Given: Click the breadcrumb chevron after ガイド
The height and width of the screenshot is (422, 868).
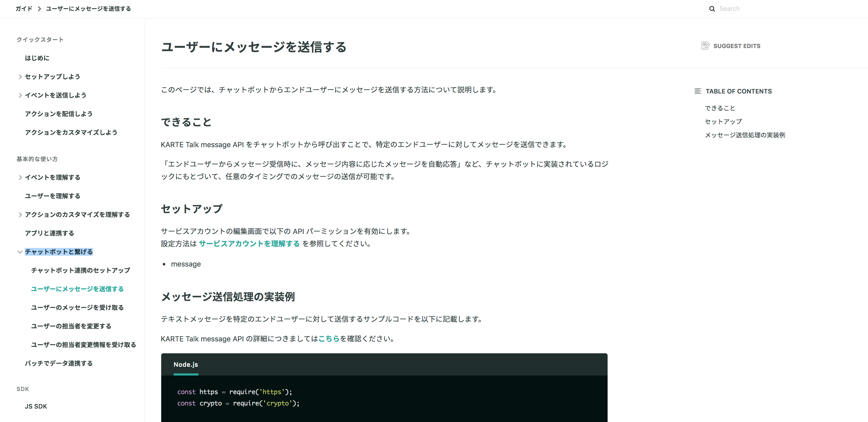Looking at the screenshot, I should pyautogui.click(x=39, y=9).
